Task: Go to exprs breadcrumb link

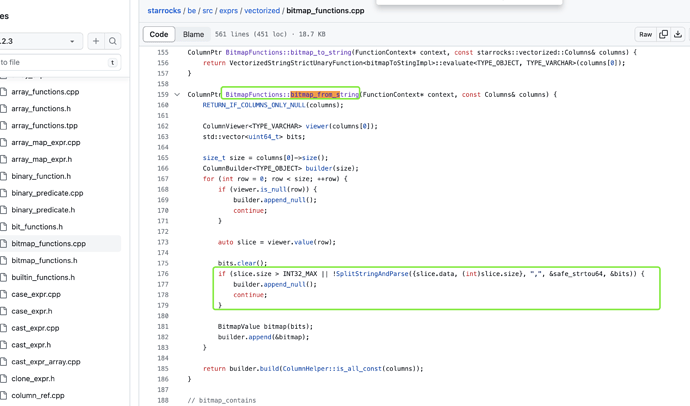Action: point(228,11)
